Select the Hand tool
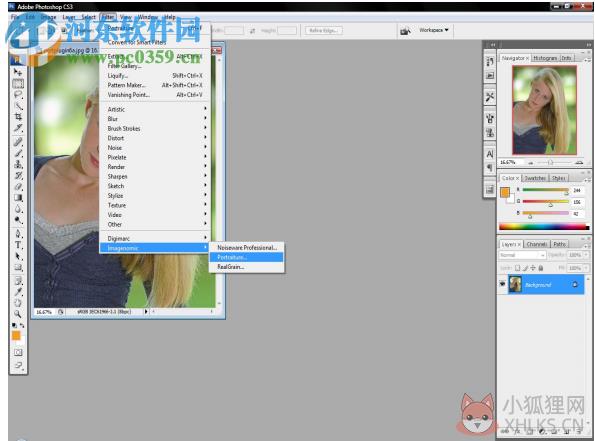This screenshot has height=441, width=595. (18, 303)
